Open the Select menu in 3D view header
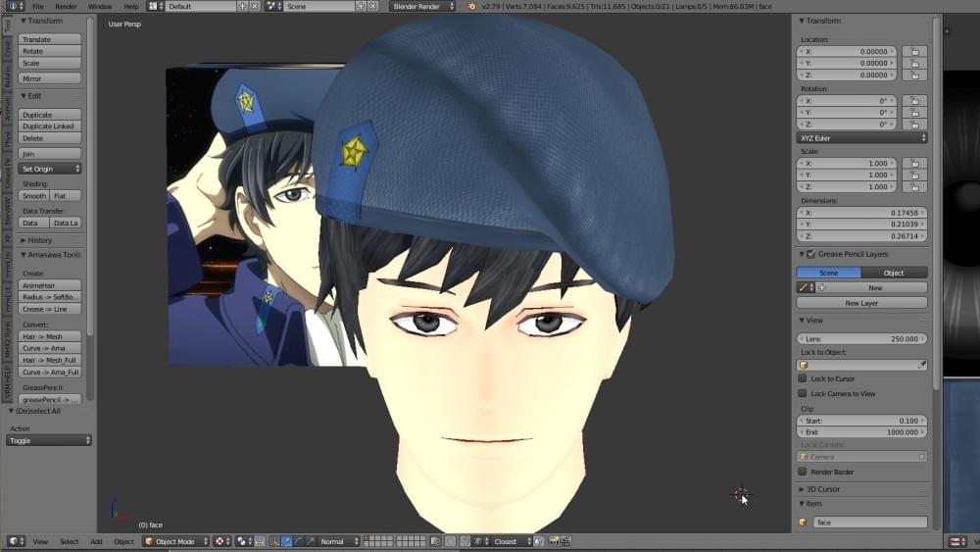This screenshot has width=980, height=552. 69,541
